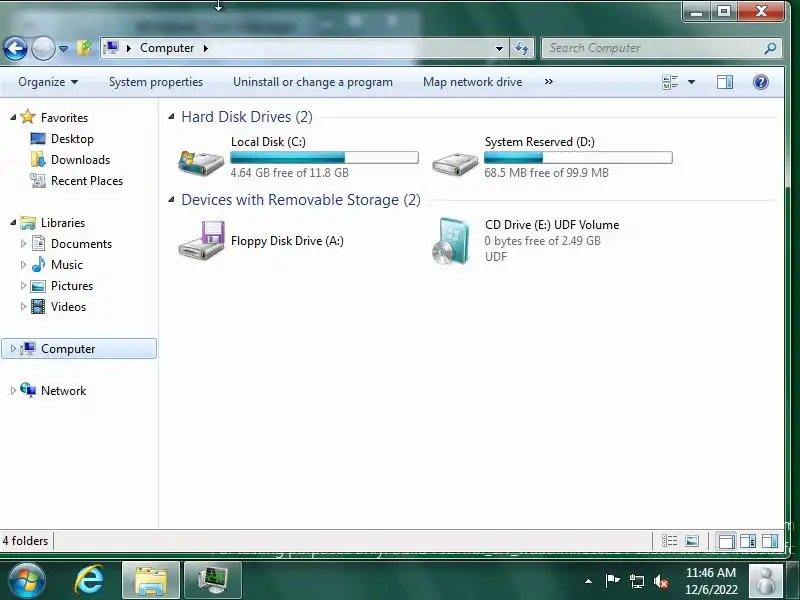Click into the Search Computer field
This screenshot has width=800, height=600.
653,48
